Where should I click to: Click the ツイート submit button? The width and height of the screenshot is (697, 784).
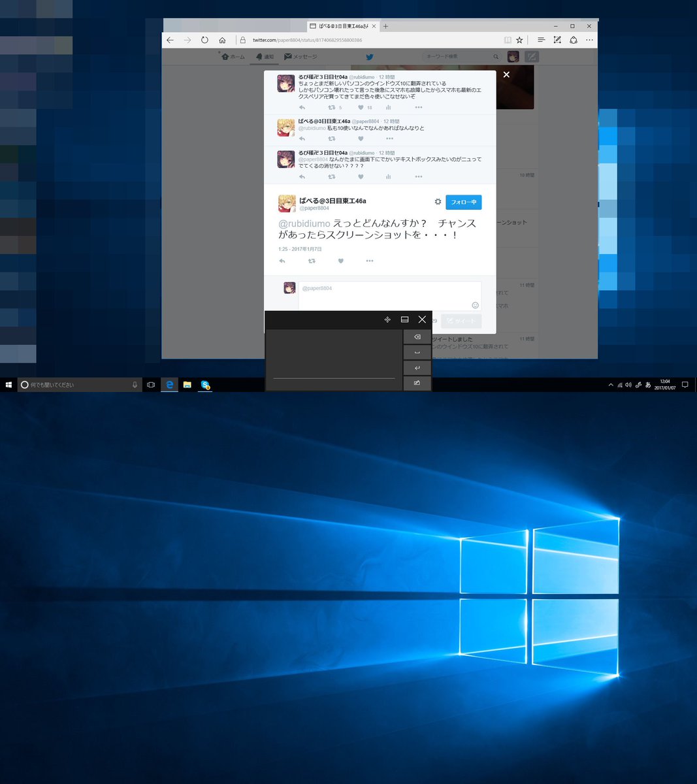coord(461,321)
